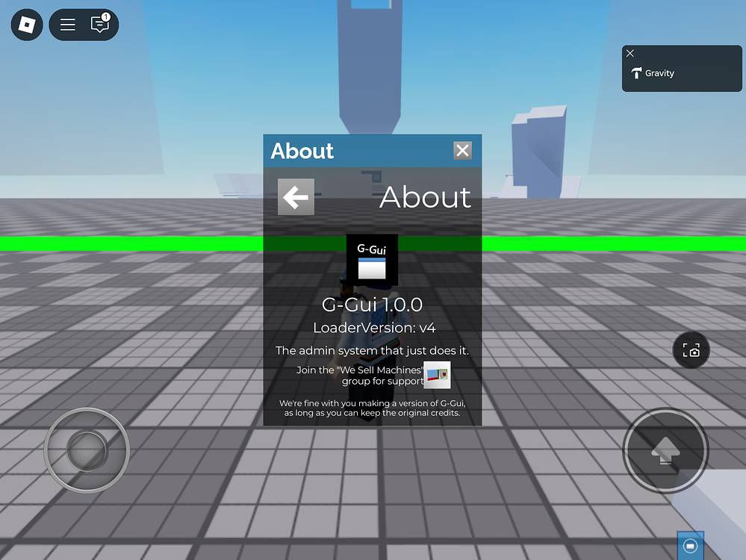Click the large About page heading
This screenshot has height=560, width=746.
point(426,197)
